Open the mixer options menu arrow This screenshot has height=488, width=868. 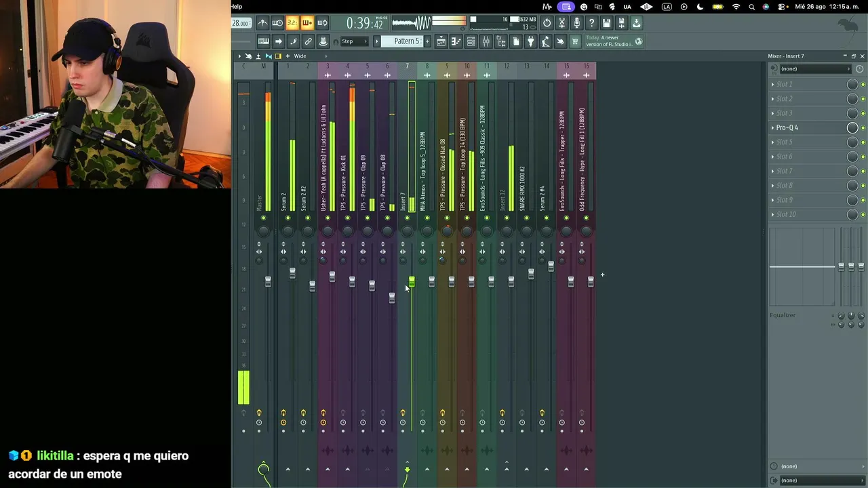coord(239,56)
